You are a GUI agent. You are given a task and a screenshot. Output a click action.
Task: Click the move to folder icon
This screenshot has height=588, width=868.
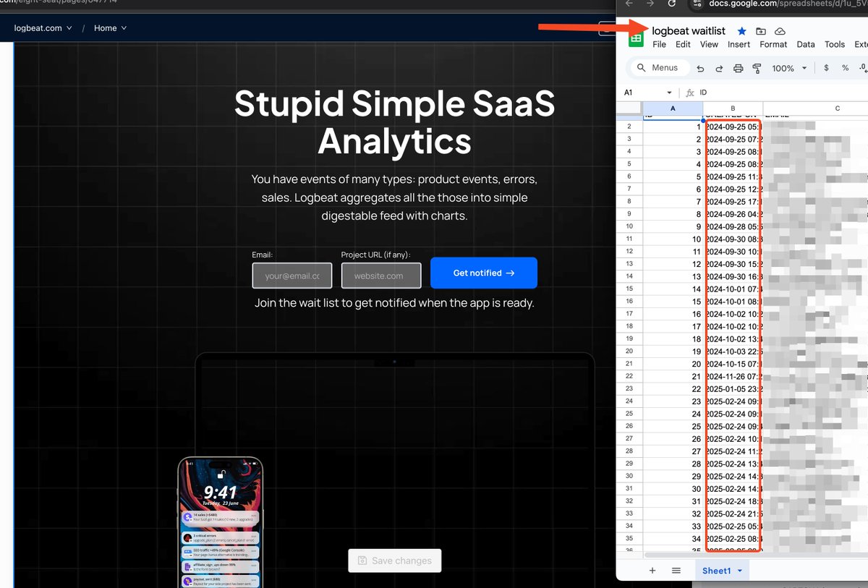761,31
